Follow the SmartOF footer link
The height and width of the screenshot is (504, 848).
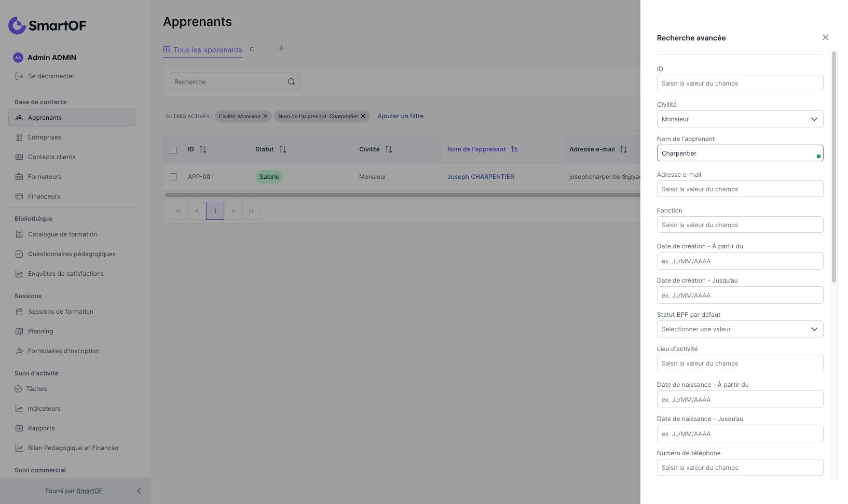(89, 491)
